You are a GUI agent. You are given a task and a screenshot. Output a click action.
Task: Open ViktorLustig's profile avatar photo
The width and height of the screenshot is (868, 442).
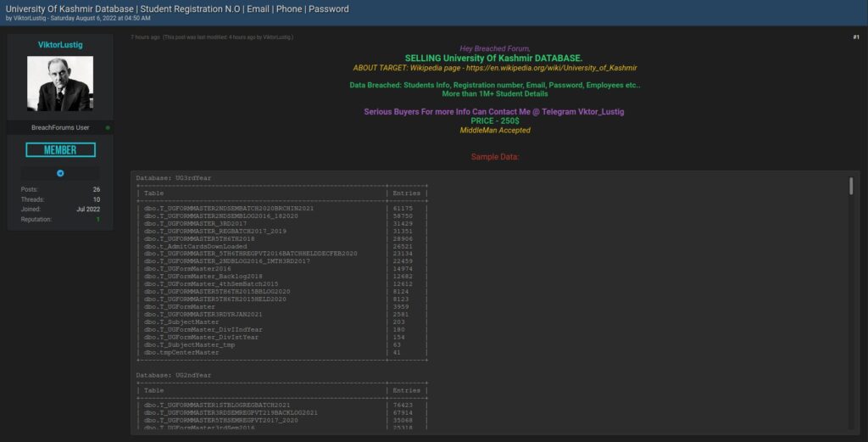click(60, 84)
